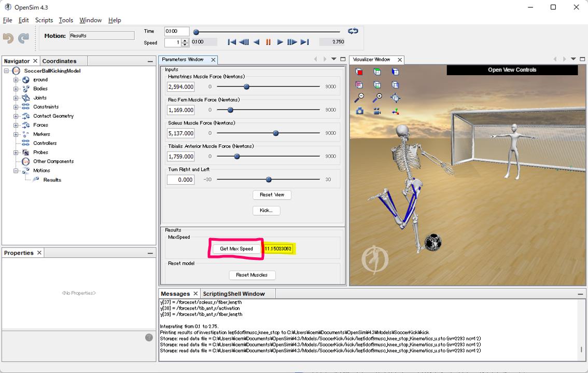Zoom out in the visualizer view
This screenshot has height=373, width=588.
tap(359, 98)
